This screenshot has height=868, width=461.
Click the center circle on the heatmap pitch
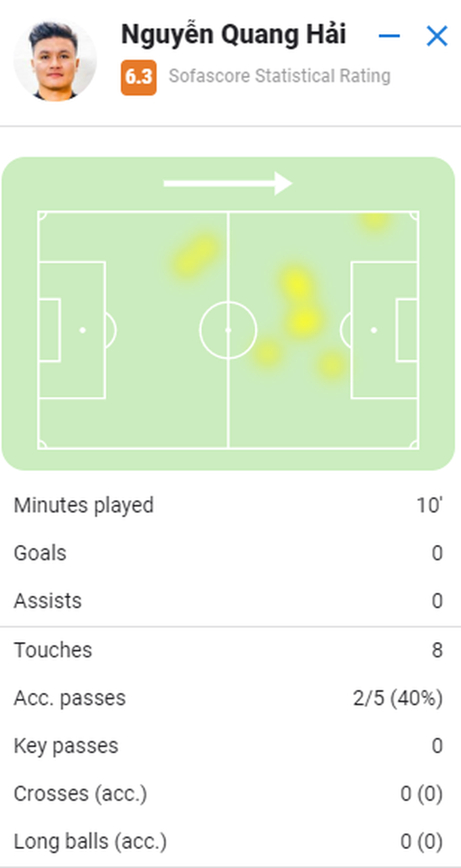pos(228,330)
